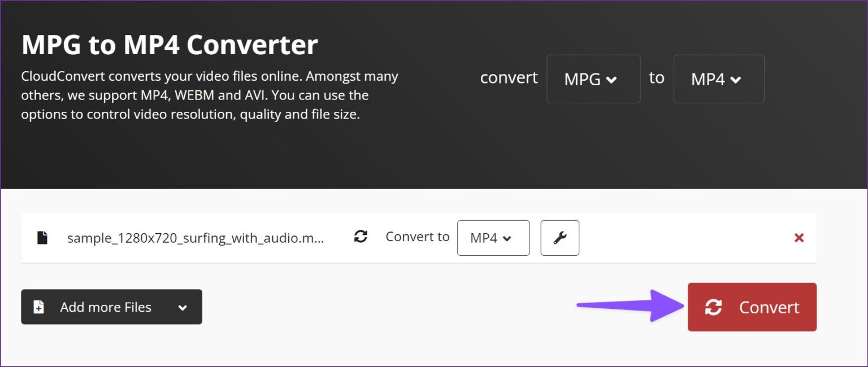Click the circular arrows conversion icon near the filename
This screenshot has height=367, width=868.
361,237
